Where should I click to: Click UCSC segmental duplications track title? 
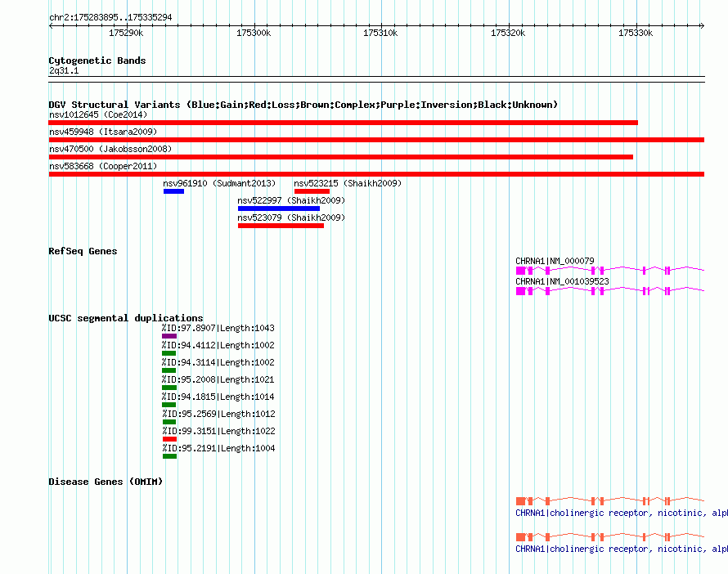pos(126,318)
